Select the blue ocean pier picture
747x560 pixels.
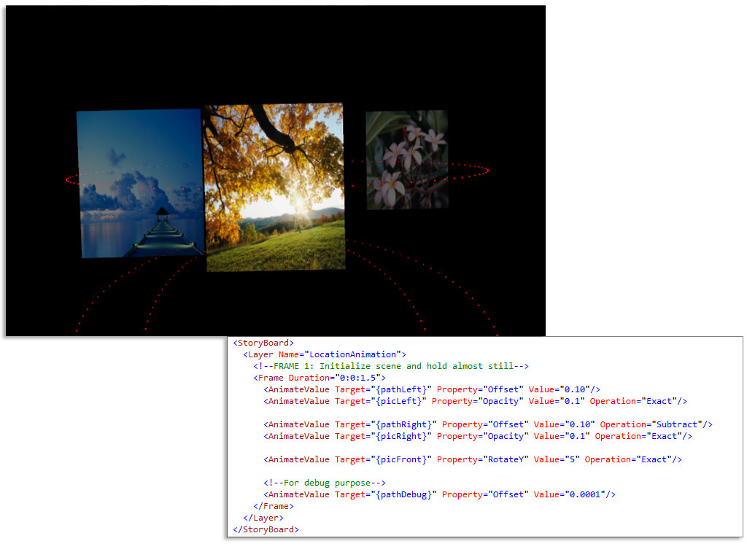pos(141,183)
